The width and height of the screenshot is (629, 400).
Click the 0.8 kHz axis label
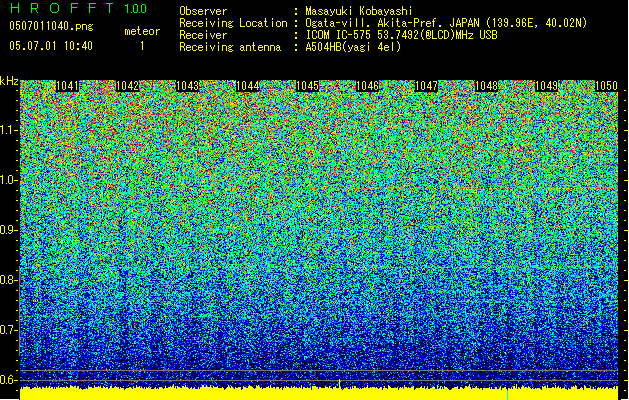9,280
